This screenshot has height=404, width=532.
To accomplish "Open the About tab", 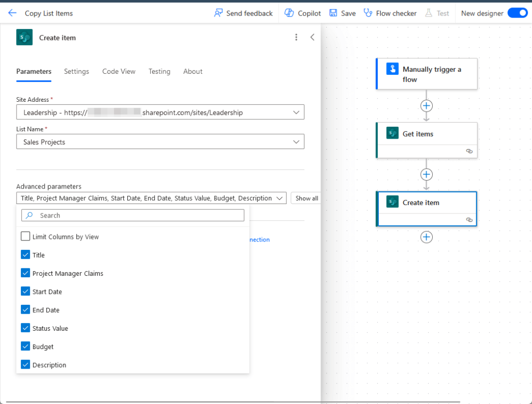I will 193,71.
